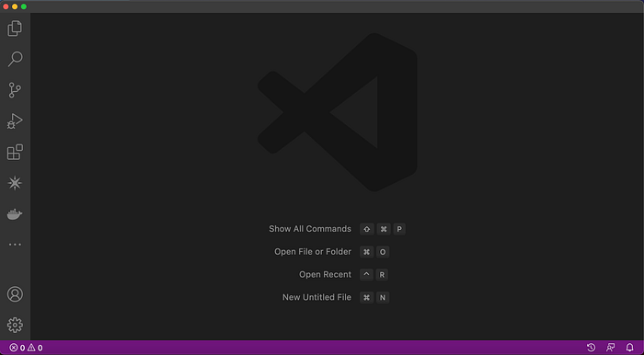Open notifications bell
The height and width of the screenshot is (355, 644).
[x=629, y=348]
